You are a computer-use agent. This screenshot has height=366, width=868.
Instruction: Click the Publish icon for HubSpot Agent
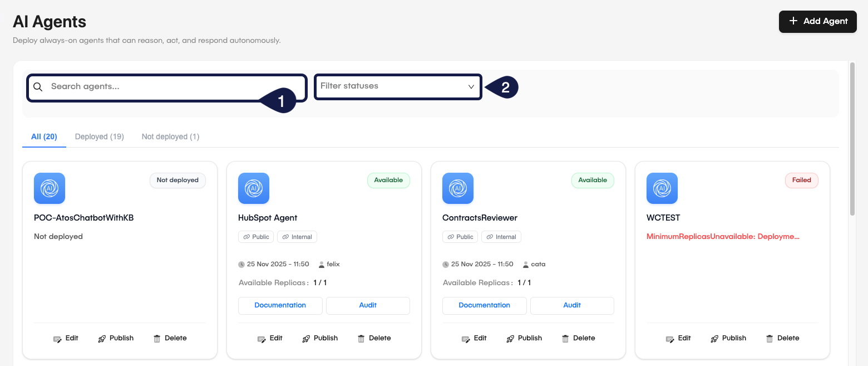click(x=305, y=338)
